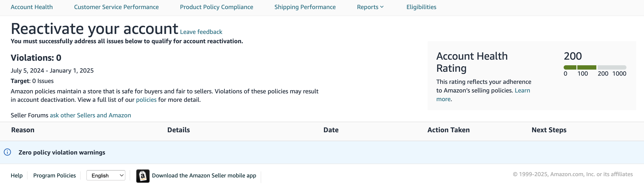This screenshot has height=185, width=644.
Task: Open the Help link in footer
Action: (x=16, y=175)
